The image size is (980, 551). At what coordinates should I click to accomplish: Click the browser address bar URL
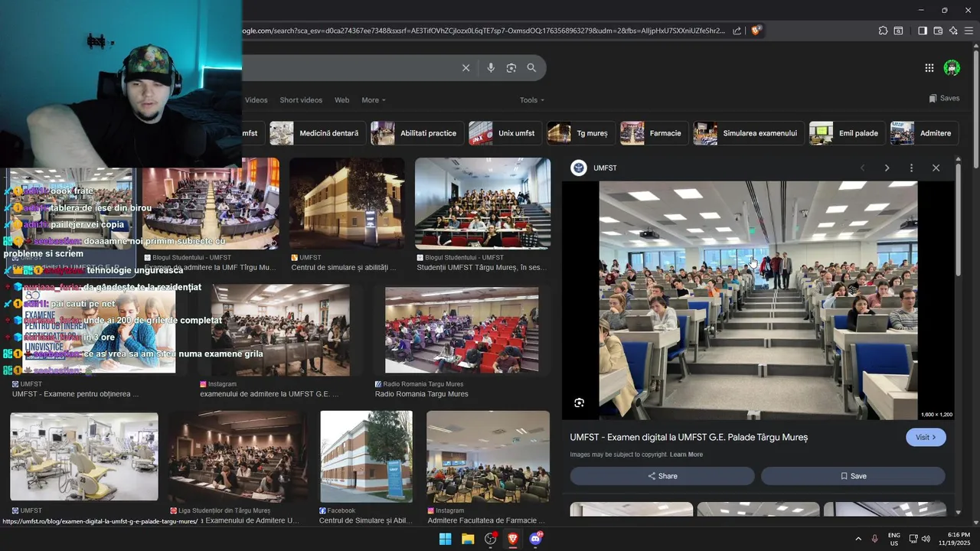pyautogui.click(x=483, y=31)
